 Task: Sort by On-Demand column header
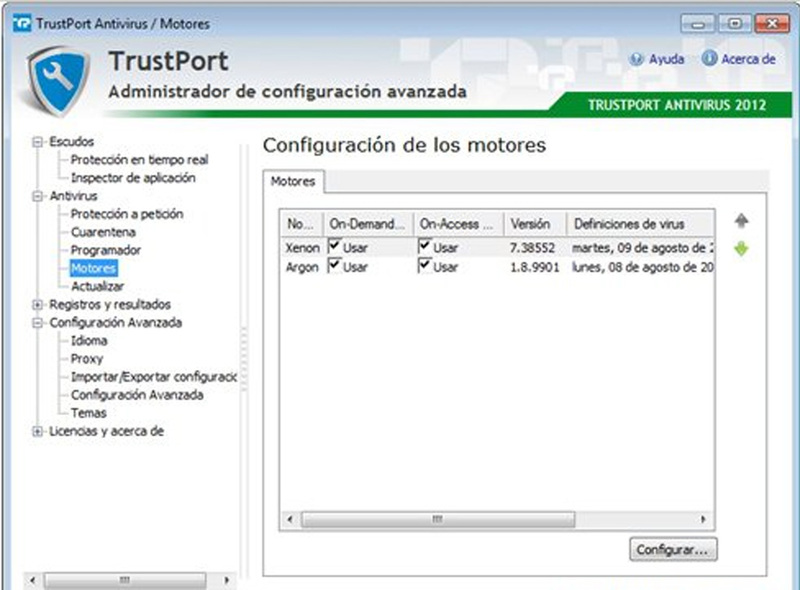(368, 224)
